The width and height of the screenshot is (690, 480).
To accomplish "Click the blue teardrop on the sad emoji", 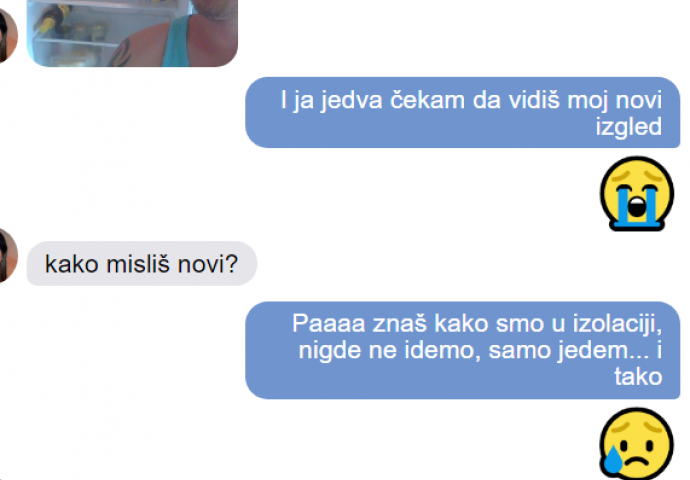I will pyautogui.click(x=613, y=459).
